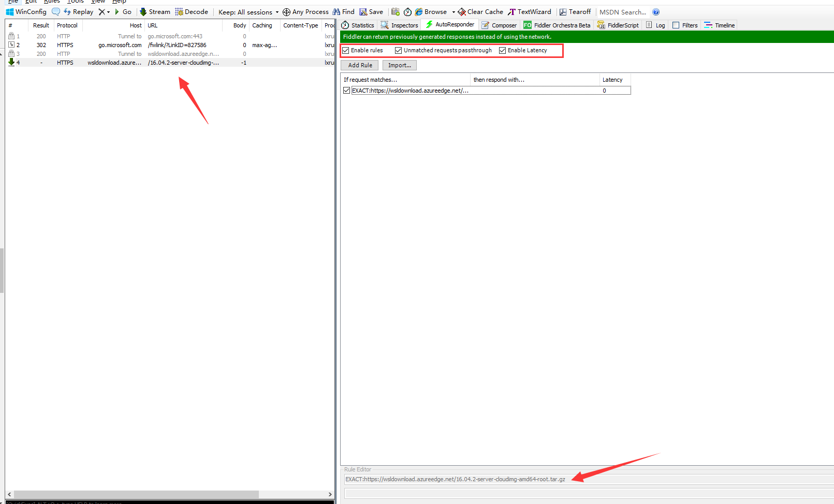Click the timer stopwatch icon
Screen dimensions: 834x504
click(x=407, y=12)
